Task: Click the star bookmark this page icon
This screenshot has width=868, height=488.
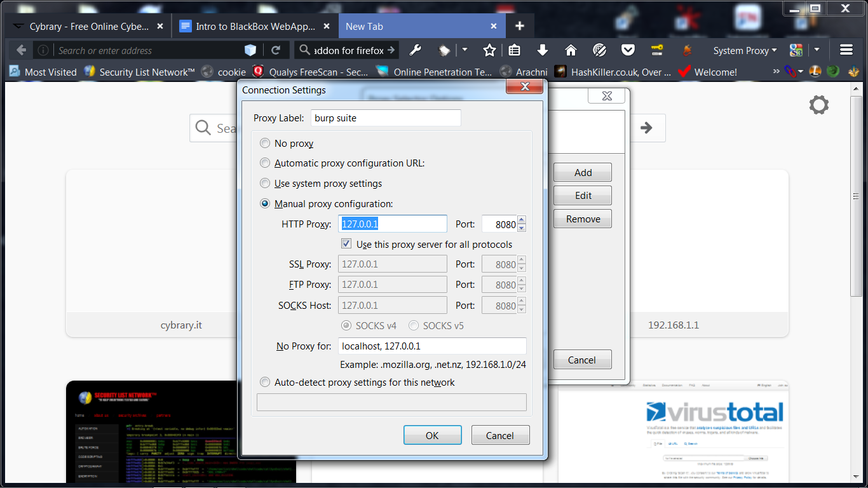Action: (489, 50)
